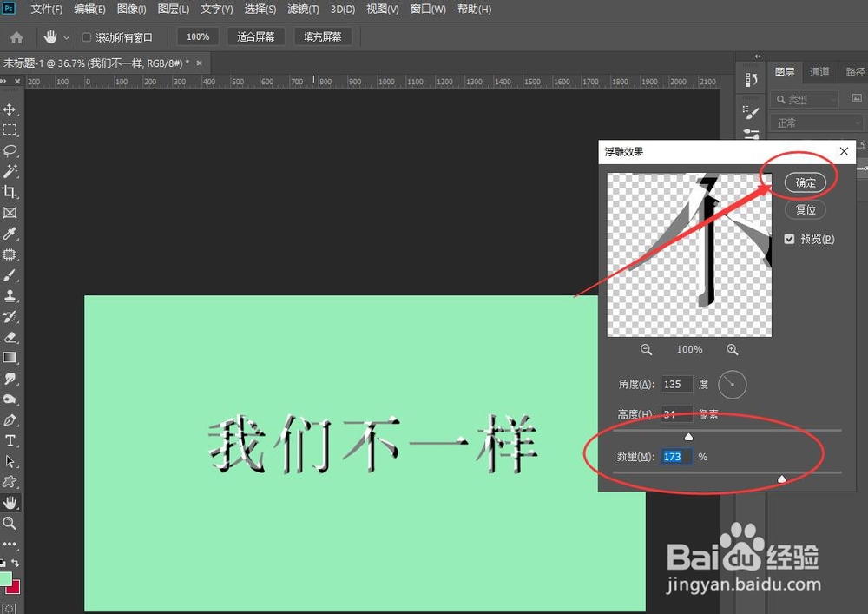868x614 pixels.
Task: Toggle the 预览(P) preview checkbox
Action: tap(790, 239)
